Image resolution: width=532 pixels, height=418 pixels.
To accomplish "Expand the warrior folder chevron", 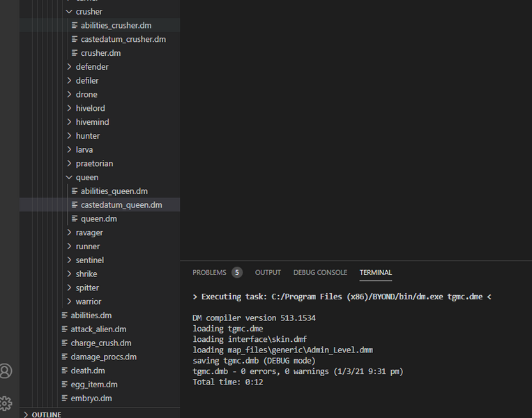I will click(x=69, y=301).
